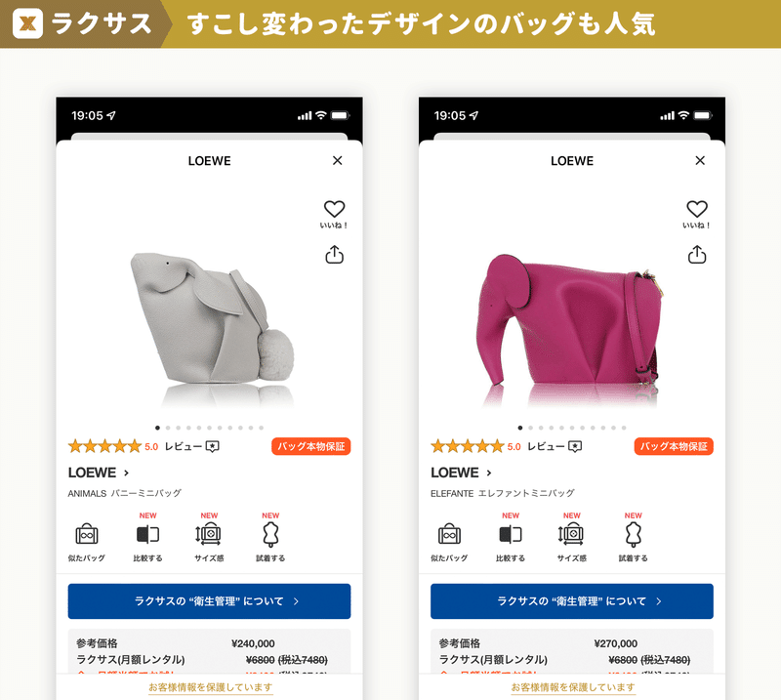Close the bunny bag detail sheet

coord(337,160)
